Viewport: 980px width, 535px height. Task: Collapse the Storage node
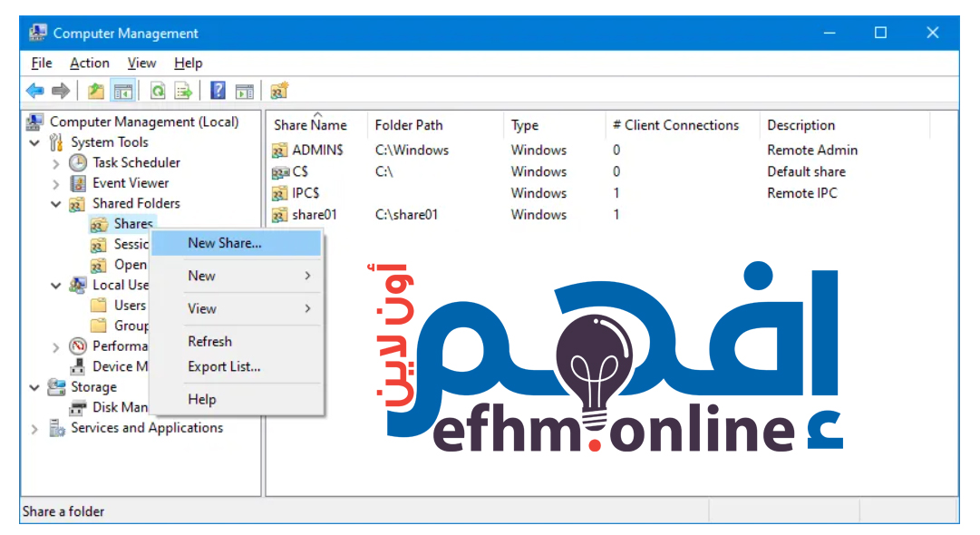pos(35,387)
